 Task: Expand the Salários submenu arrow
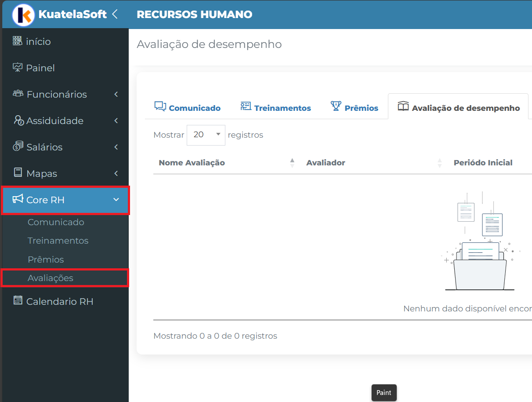[x=116, y=147]
